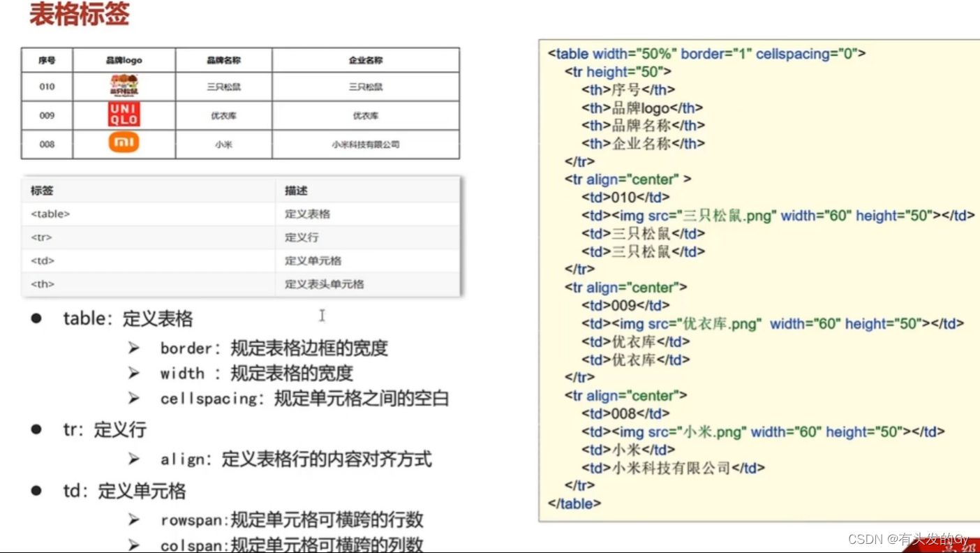This screenshot has width=980, height=553.
Task: Click the </table> closing tag in code panel
Action: click(574, 503)
